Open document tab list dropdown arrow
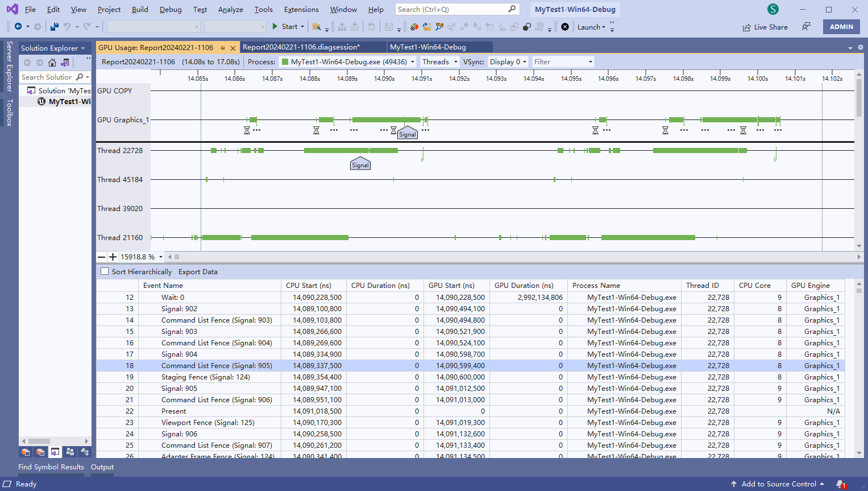This screenshot has width=868, height=491. [850, 48]
